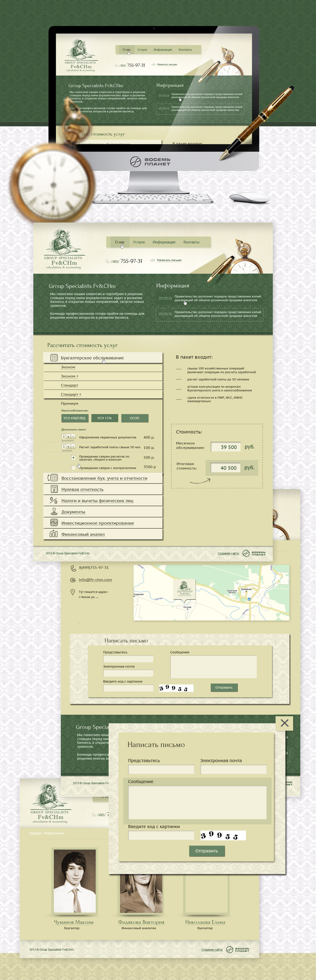The height and width of the screenshot is (980, 316).
Task: Click the photo of Чуманов Максим
Action: [x=75, y=881]
